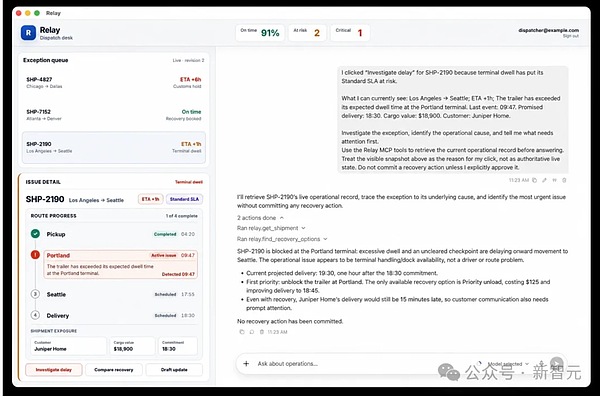Click the 'Detected 09:47' label
Viewport: 600px width, 397px height.
pos(178,274)
